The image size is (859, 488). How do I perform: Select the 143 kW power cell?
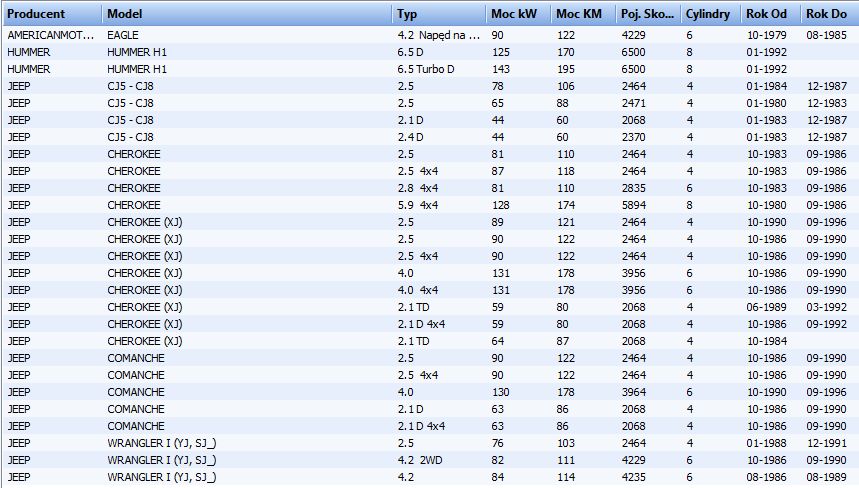point(500,69)
